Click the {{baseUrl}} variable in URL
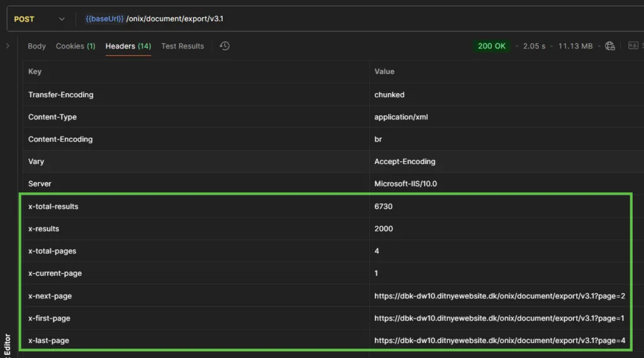The image size is (644, 358). click(104, 19)
